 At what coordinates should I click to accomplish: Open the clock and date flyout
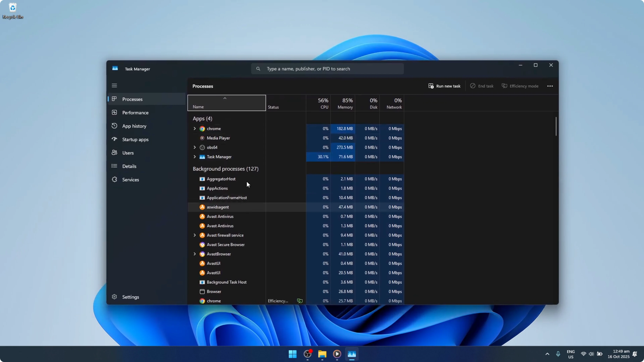618,354
